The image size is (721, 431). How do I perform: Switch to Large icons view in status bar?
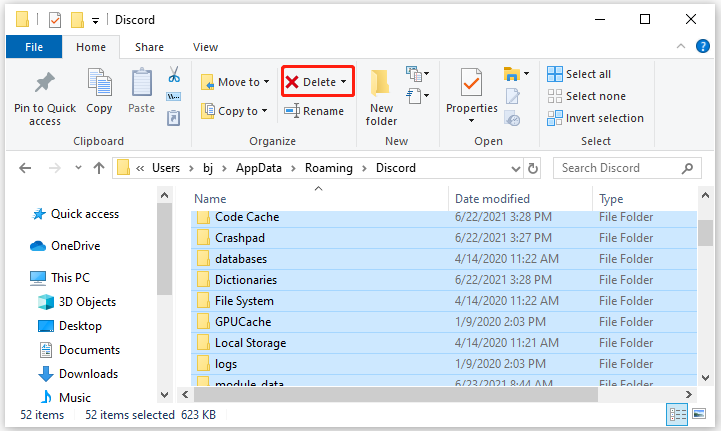pos(699,414)
